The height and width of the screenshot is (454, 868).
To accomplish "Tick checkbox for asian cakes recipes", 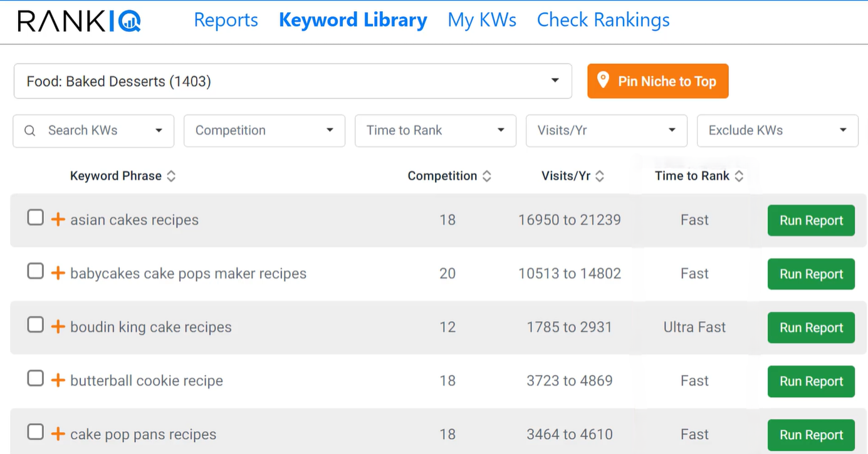I will point(36,217).
